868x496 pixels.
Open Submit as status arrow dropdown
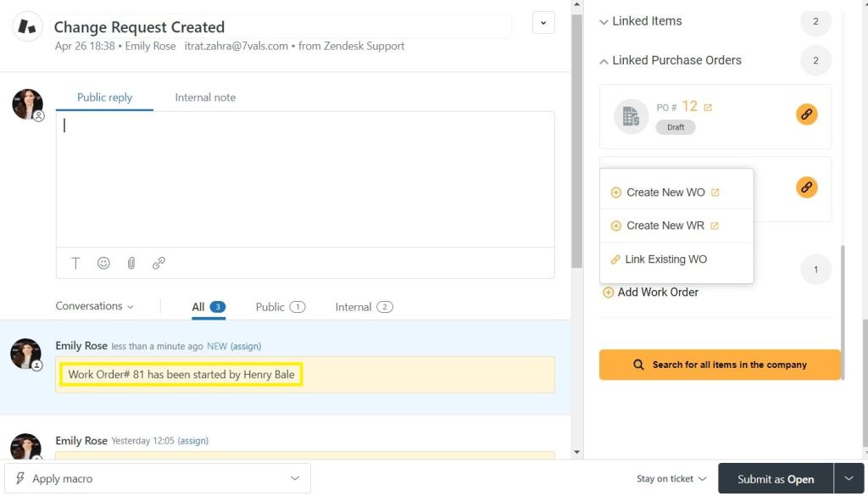[x=849, y=479]
